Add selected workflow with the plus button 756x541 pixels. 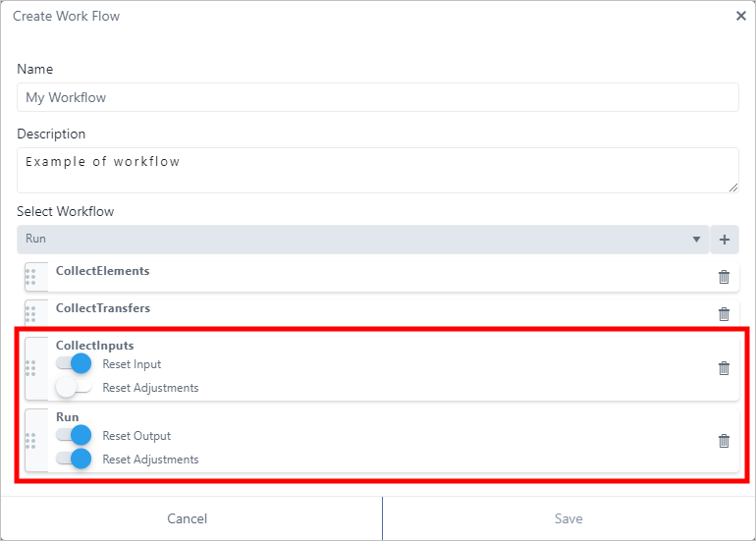(x=725, y=240)
